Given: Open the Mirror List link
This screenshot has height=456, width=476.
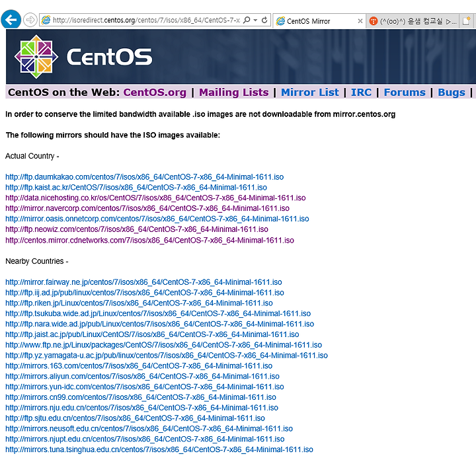Looking at the screenshot, I should [309, 93].
